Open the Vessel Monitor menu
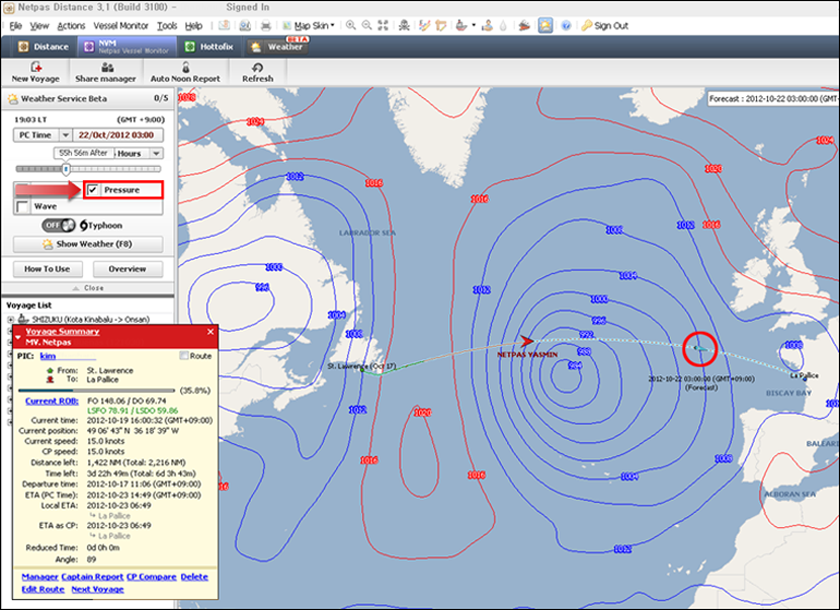 [121, 26]
